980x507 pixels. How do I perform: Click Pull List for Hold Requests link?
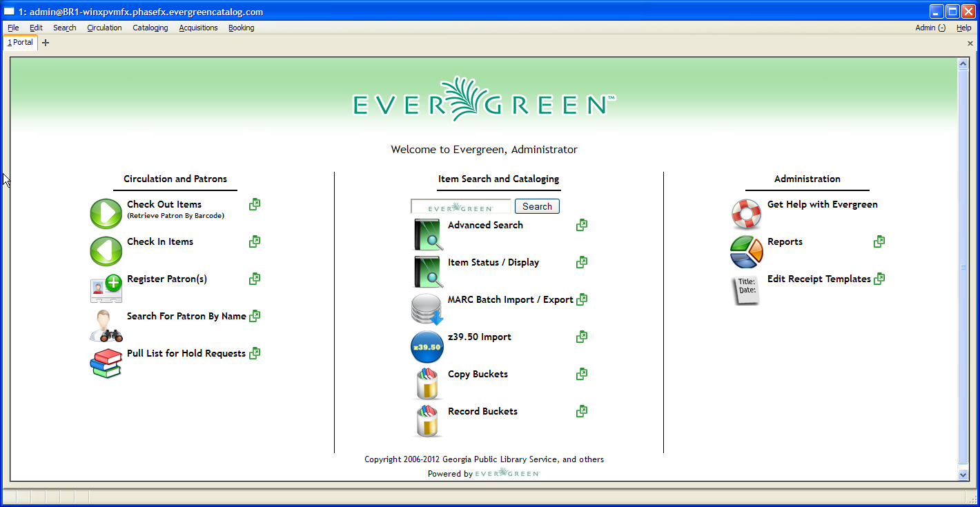[186, 353]
